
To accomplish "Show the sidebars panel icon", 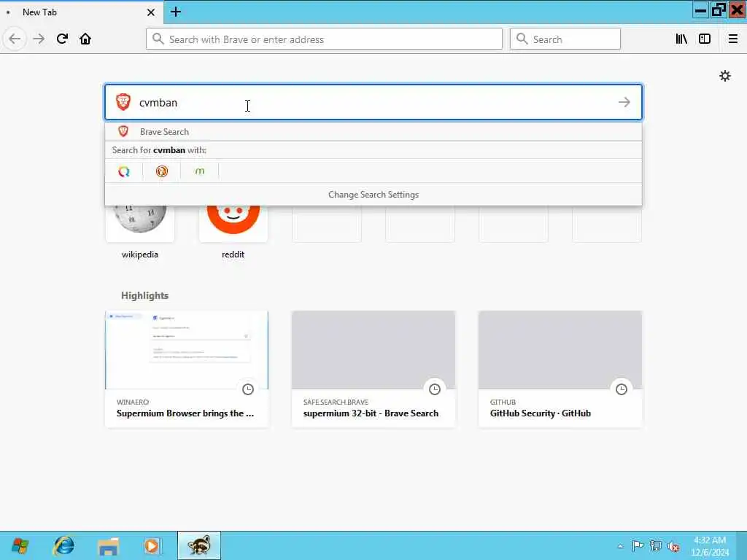I will point(705,39).
